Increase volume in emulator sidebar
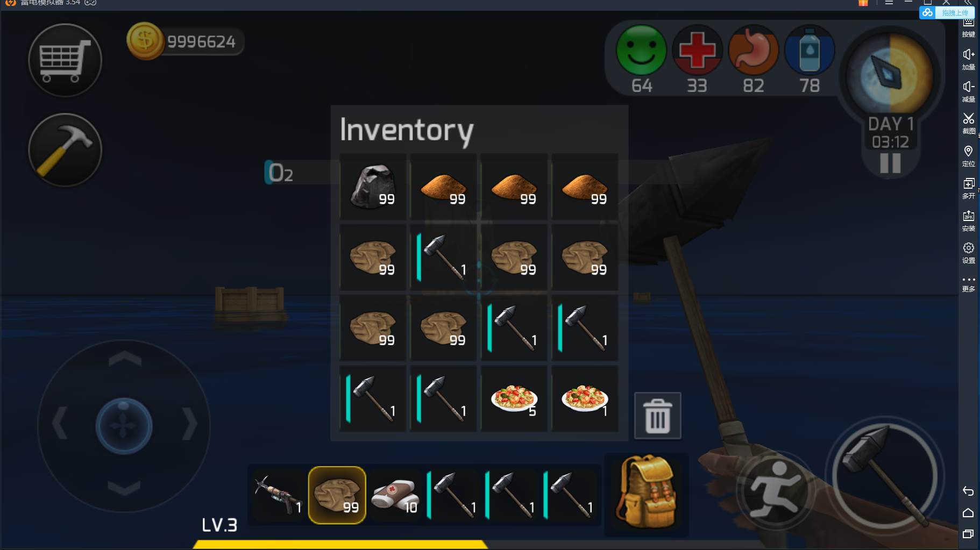Screen dimensions: 980x550 (968, 59)
